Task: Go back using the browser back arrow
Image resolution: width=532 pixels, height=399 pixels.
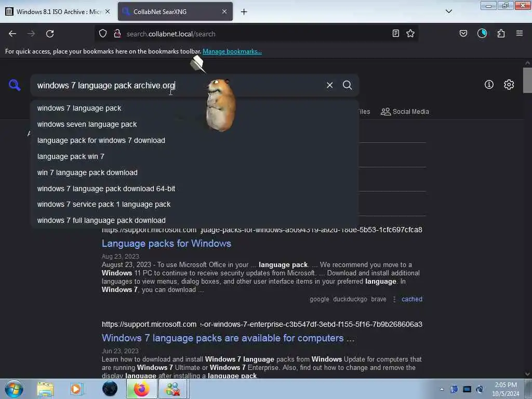Action: [x=12, y=34]
